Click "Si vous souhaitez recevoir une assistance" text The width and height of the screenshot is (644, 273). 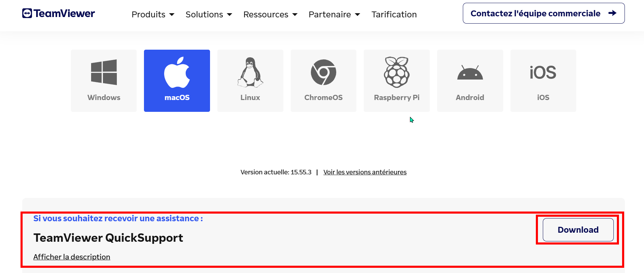pos(118,218)
